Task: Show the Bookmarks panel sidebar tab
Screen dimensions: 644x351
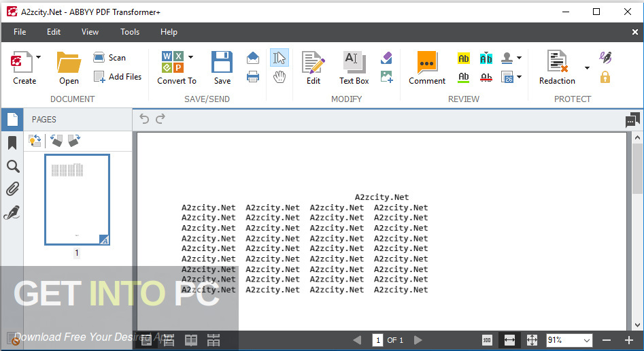Action: point(12,143)
